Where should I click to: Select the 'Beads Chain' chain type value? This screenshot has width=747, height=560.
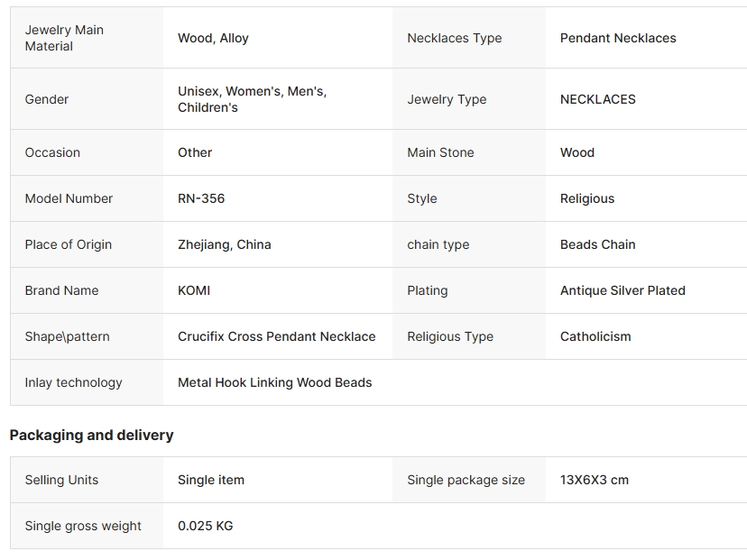(597, 244)
